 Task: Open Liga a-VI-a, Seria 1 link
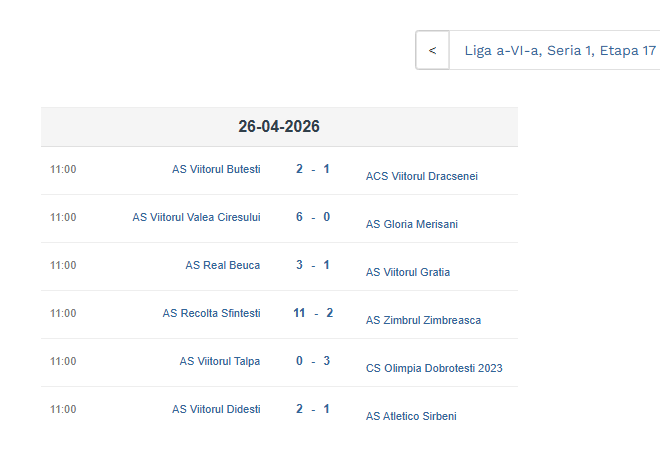pyautogui.click(x=528, y=51)
